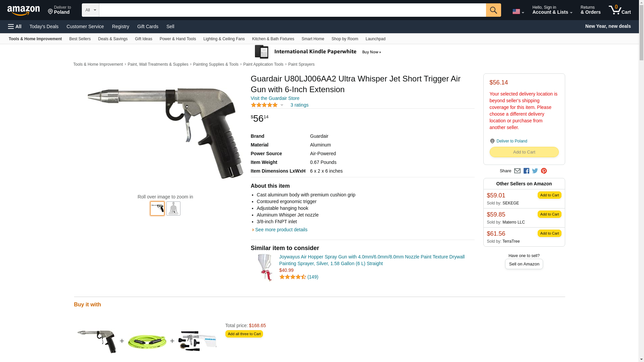
Task: Add SEKEGE offer at $59.01 to cart
Action: (x=549, y=195)
